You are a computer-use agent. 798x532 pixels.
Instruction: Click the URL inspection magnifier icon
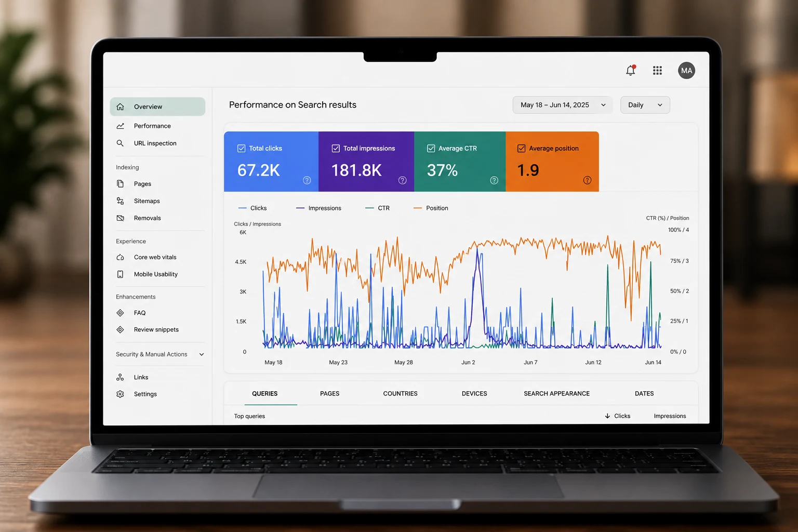click(x=120, y=143)
